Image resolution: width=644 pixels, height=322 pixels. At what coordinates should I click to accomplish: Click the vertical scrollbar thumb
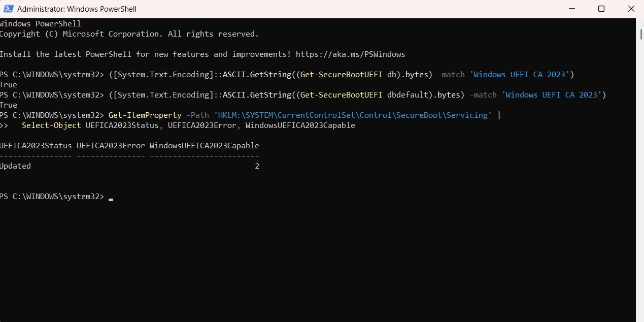[640, 34]
